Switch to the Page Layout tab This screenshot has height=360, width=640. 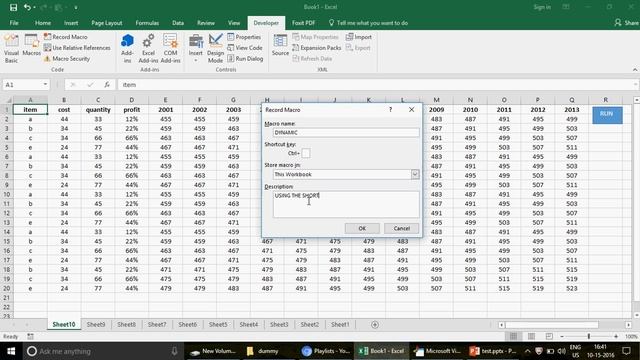[x=107, y=23]
